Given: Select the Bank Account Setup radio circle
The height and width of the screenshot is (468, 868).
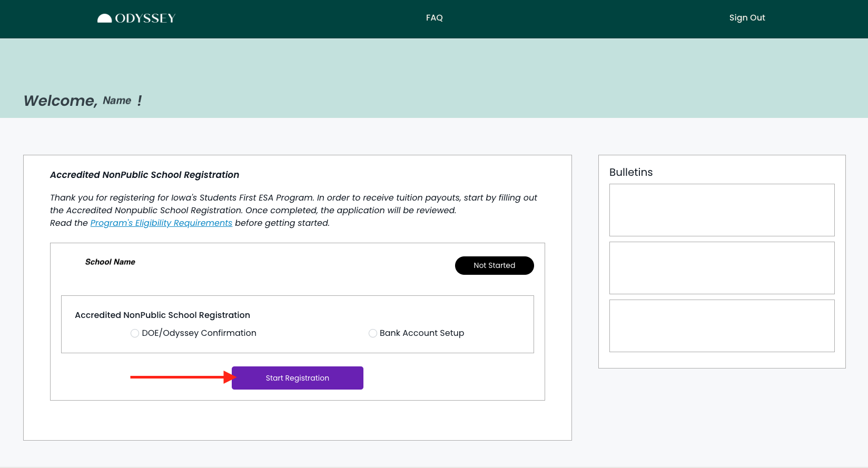Looking at the screenshot, I should pyautogui.click(x=373, y=333).
